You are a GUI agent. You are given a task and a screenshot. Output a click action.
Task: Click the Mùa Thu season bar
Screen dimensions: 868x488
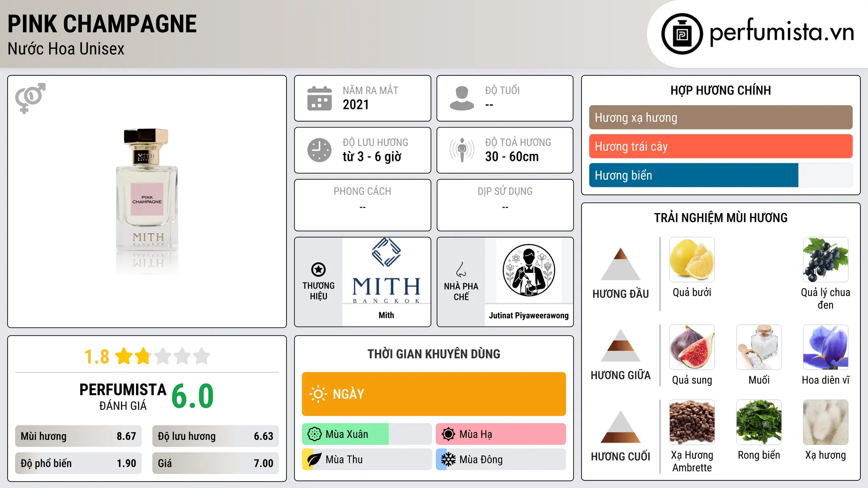coord(367,460)
